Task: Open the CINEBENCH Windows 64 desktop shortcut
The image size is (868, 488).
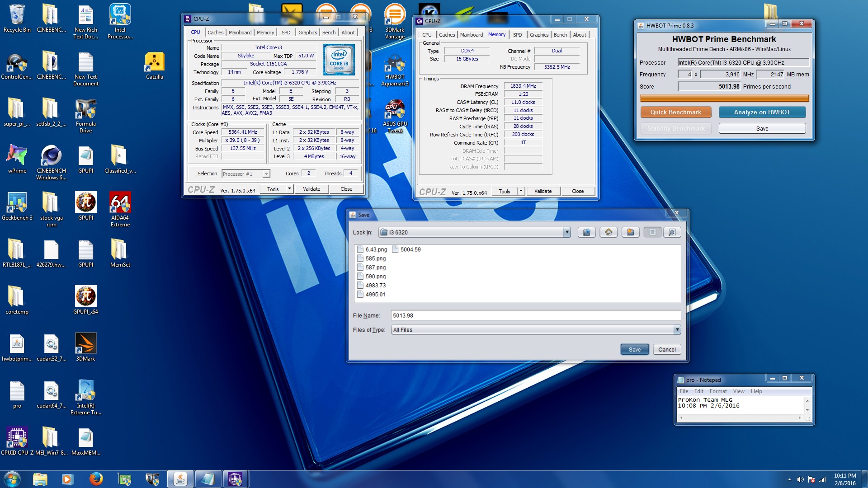Action: click(x=51, y=163)
